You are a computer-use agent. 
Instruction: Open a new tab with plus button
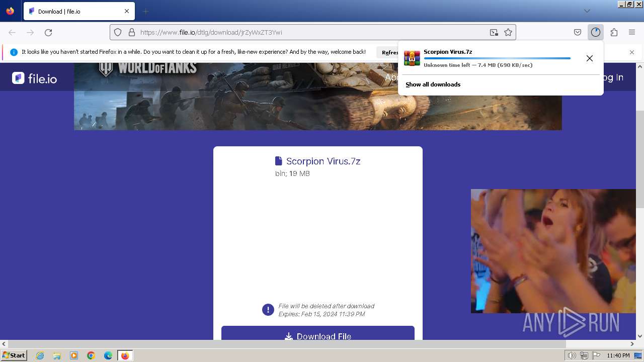click(145, 11)
